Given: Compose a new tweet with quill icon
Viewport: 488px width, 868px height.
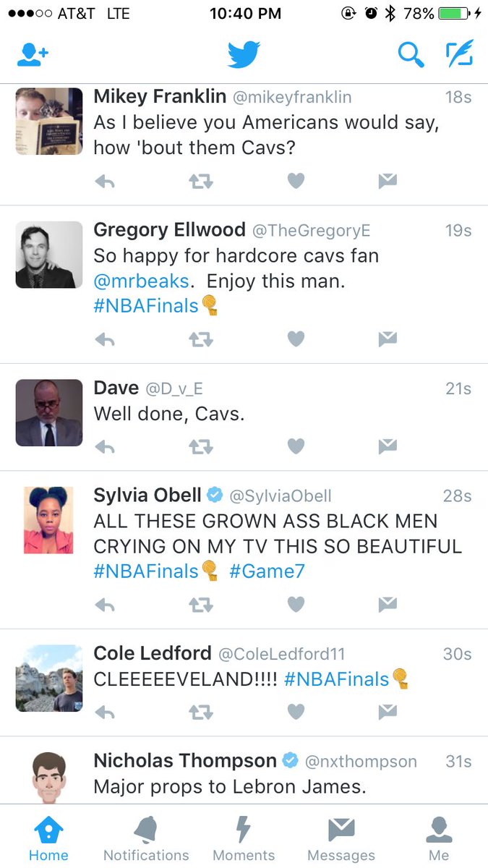Looking at the screenshot, I should click(x=459, y=54).
